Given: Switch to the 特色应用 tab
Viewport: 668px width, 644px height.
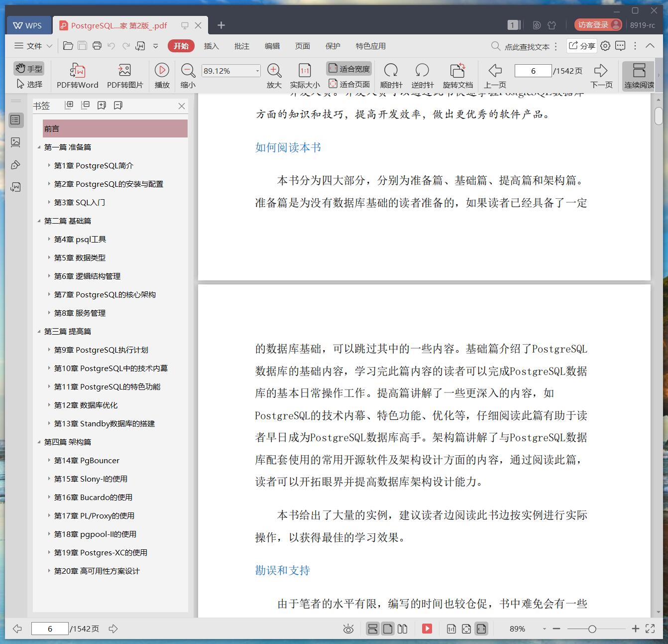Looking at the screenshot, I should (370, 46).
